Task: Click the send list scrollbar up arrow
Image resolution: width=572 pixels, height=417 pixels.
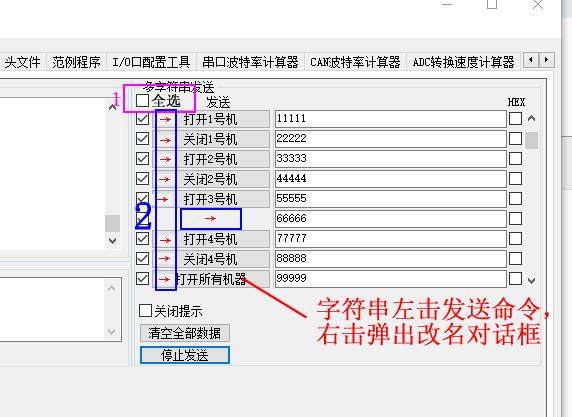Action: tap(532, 118)
